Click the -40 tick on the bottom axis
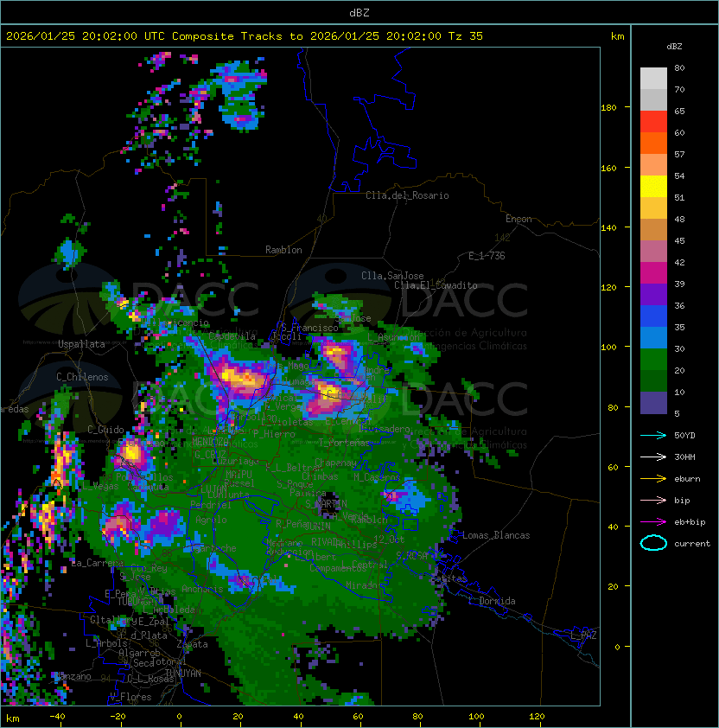This screenshot has width=719, height=728. [58, 717]
